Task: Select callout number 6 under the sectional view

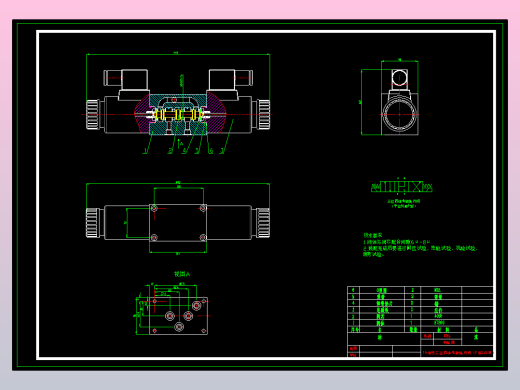Action: pos(211,151)
